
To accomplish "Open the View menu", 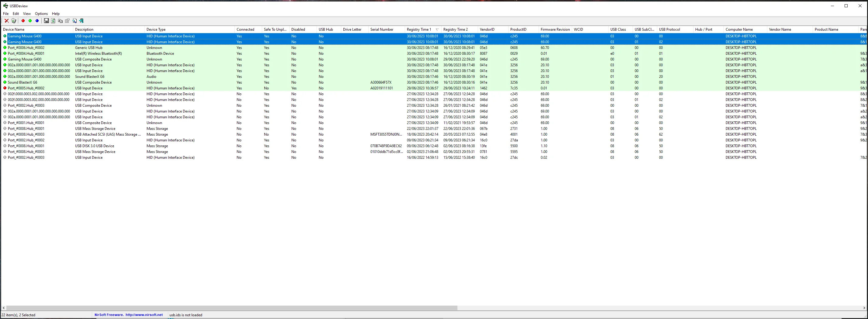I will tap(27, 14).
